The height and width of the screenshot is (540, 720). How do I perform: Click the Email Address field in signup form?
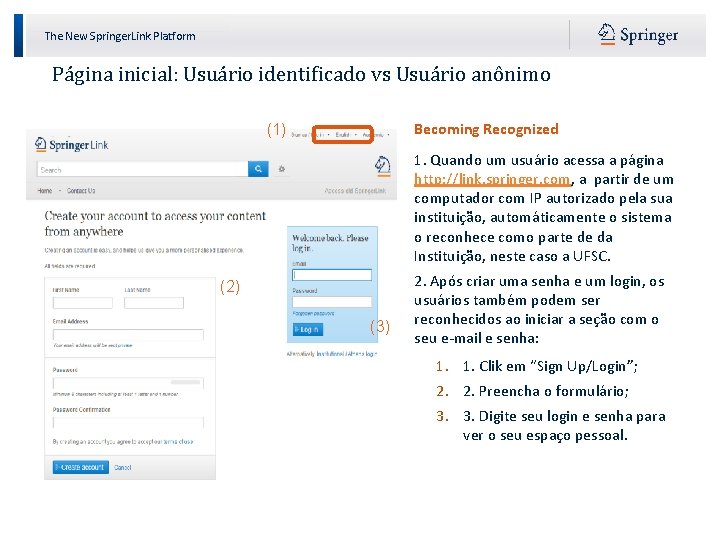[x=128, y=334]
